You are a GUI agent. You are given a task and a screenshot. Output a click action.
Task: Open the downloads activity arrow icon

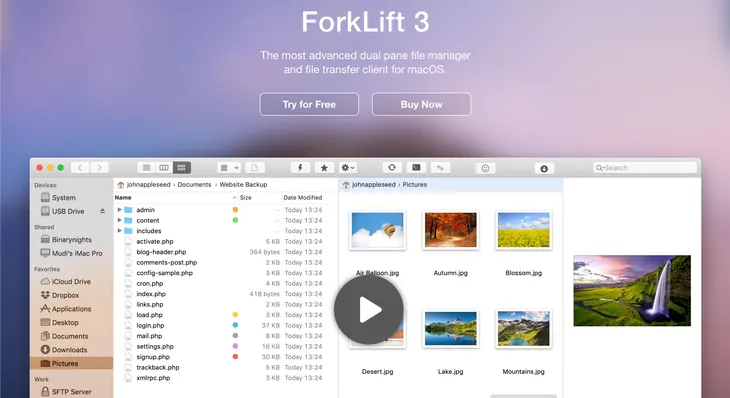544,169
